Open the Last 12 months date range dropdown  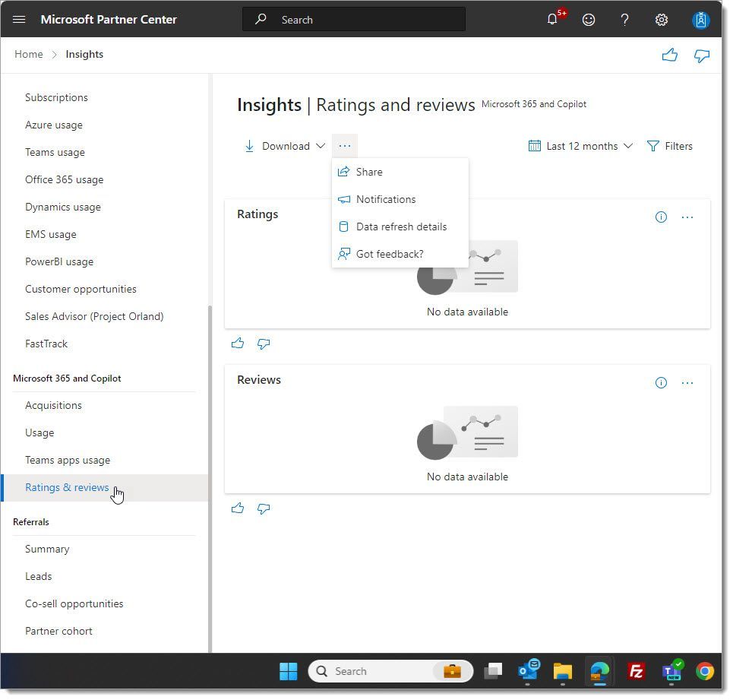pos(580,147)
